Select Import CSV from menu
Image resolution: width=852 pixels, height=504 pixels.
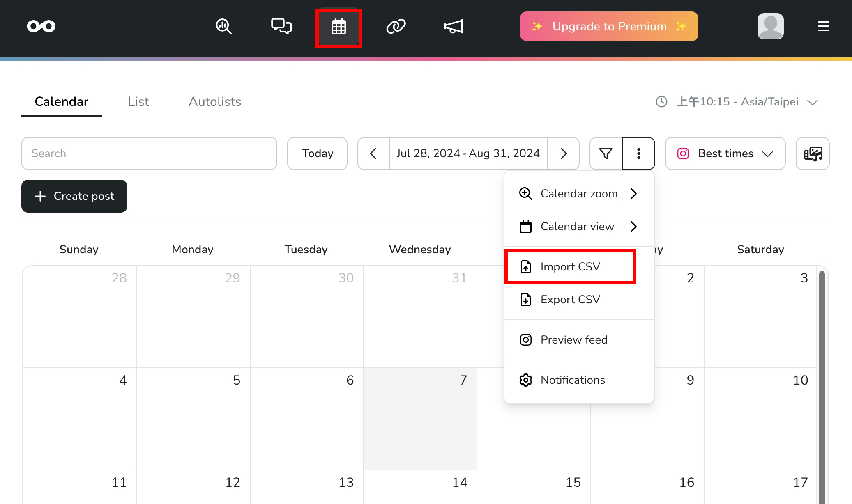click(x=570, y=267)
